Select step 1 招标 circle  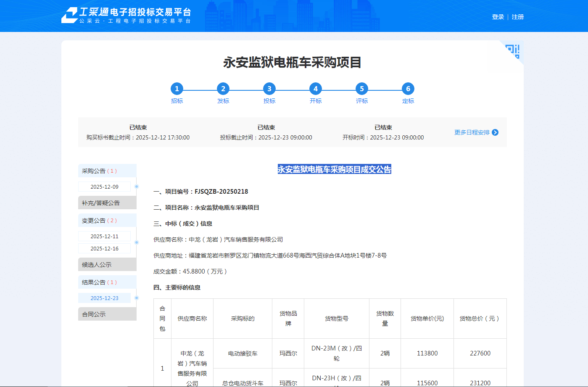click(x=177, y=89)
